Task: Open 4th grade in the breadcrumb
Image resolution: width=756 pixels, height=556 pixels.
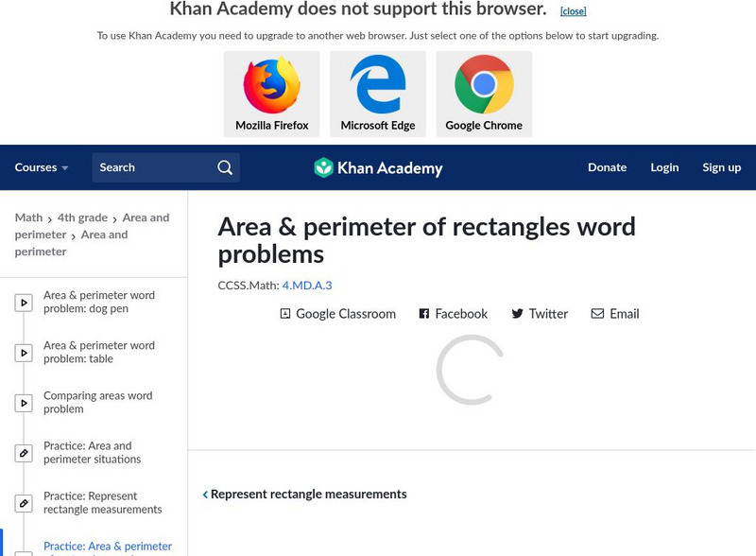Action: point(79,217)
